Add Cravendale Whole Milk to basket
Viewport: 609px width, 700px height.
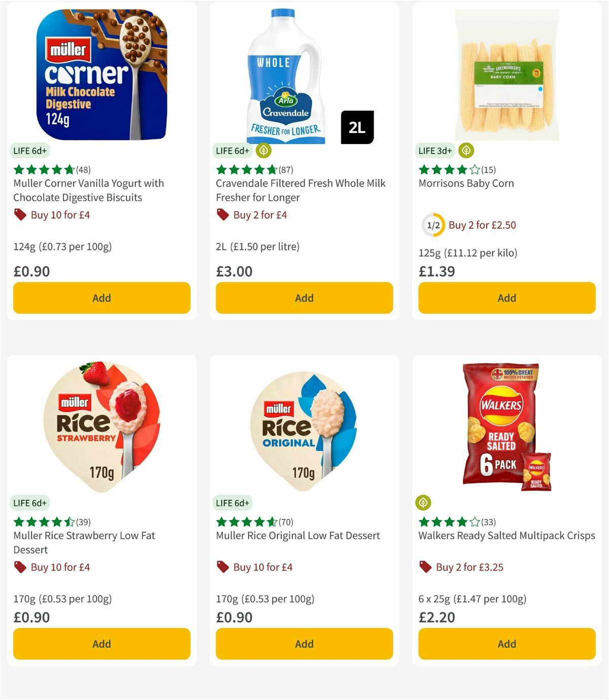click(x=304, y=298)
